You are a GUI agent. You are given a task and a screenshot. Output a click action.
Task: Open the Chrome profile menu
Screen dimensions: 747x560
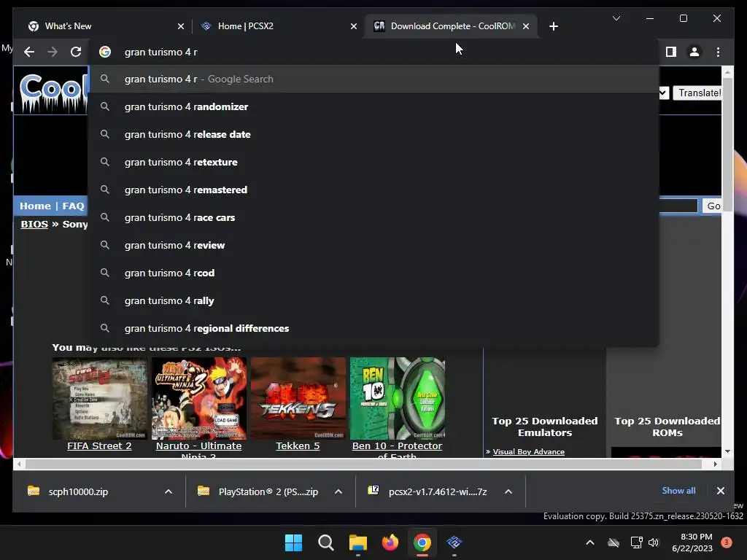coord(694,52)
